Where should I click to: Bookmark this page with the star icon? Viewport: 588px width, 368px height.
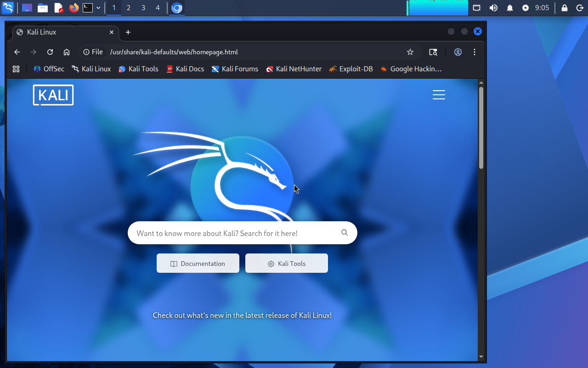coord(410,52)
